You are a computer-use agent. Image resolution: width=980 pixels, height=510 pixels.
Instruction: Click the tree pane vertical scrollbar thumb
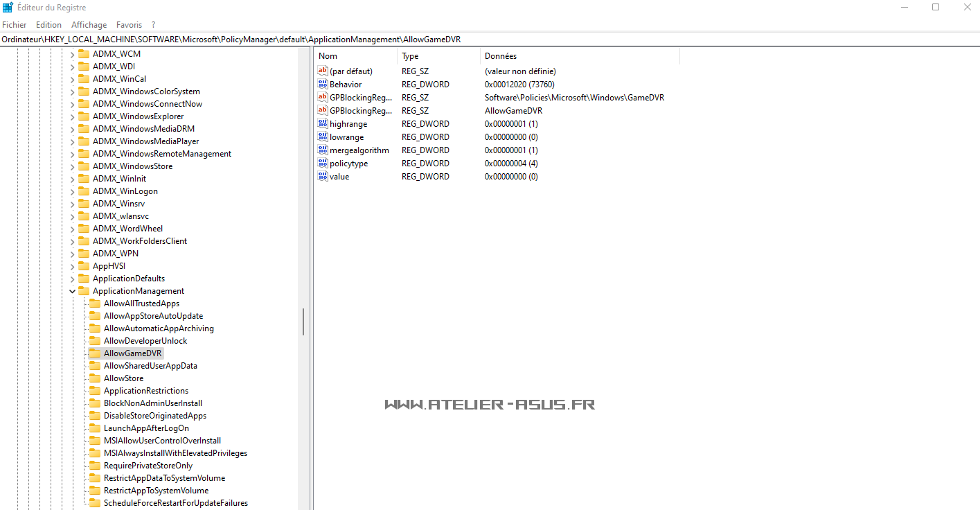tap(303, 322)
